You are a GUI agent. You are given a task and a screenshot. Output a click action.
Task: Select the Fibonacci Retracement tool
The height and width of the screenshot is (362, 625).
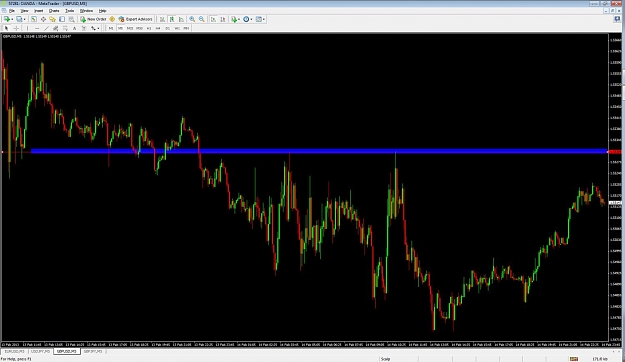tap(65, 28)
